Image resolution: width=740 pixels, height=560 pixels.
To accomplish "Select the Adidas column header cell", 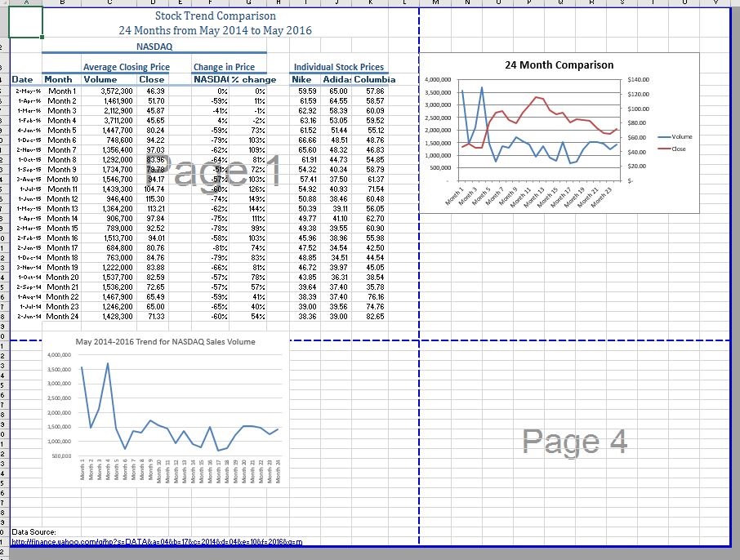I will [x=337, y=80].
